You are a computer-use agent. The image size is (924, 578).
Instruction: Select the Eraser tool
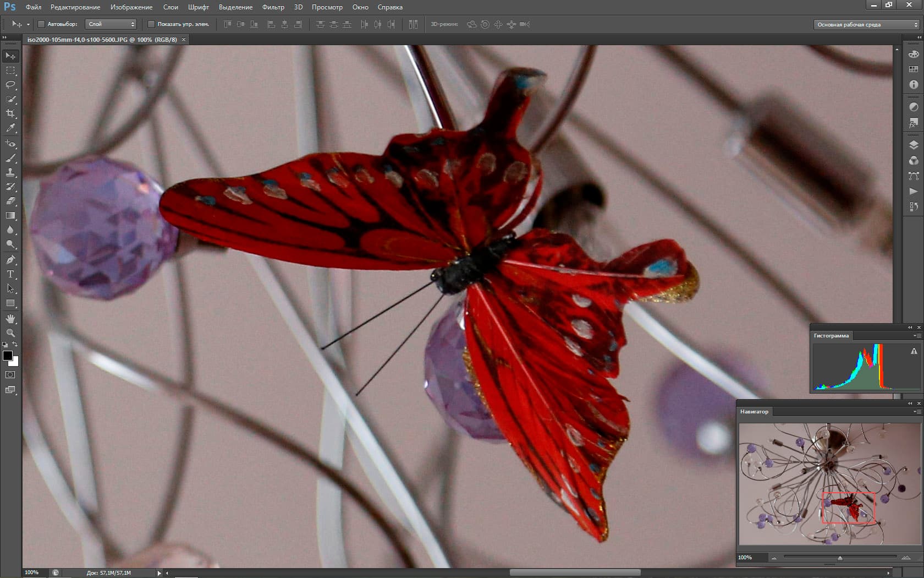coord(10,201)
